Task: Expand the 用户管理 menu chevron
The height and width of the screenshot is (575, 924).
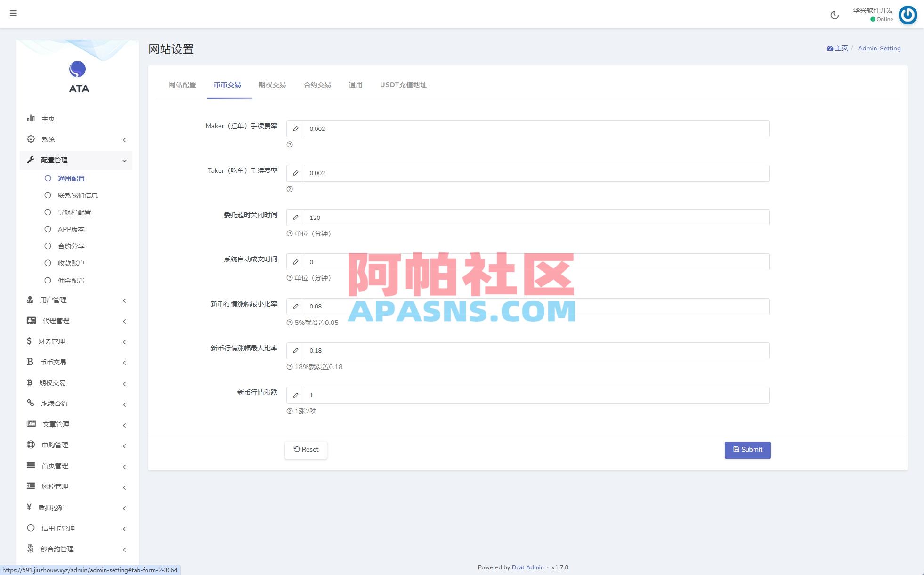Action: 124,300
